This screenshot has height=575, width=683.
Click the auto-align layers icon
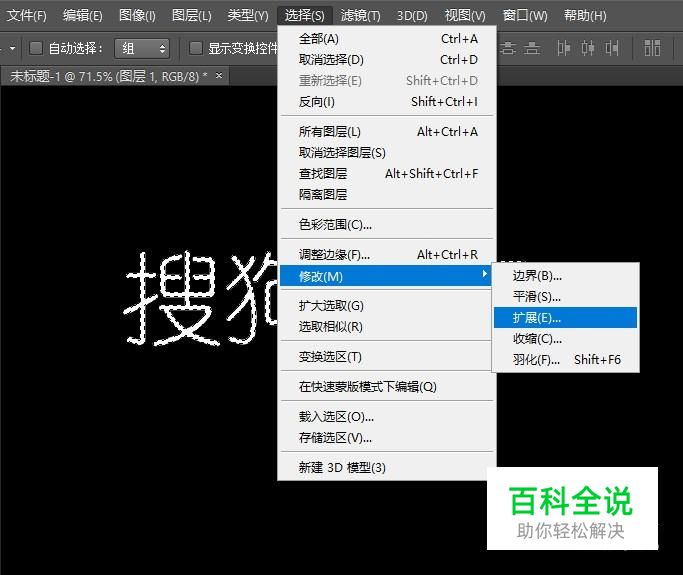click(x=652, y=48)
